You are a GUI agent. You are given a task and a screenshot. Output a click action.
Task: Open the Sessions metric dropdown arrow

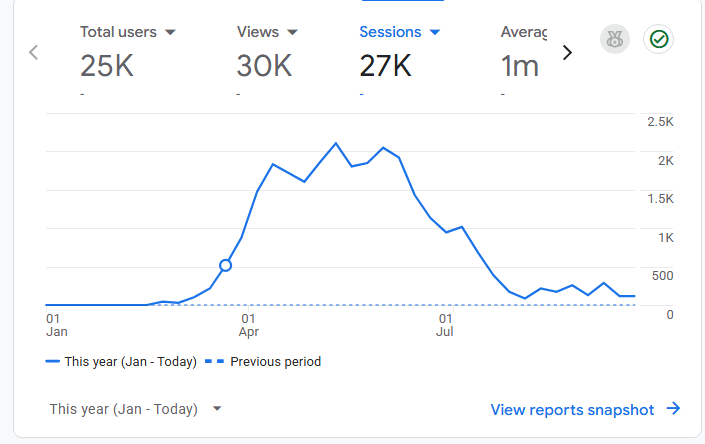pos(435,32)
